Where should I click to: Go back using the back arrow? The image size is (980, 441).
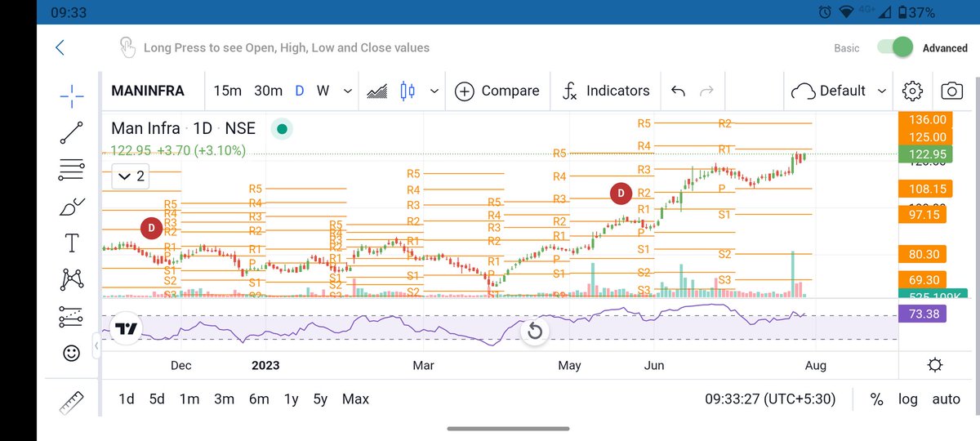[60, 48]
